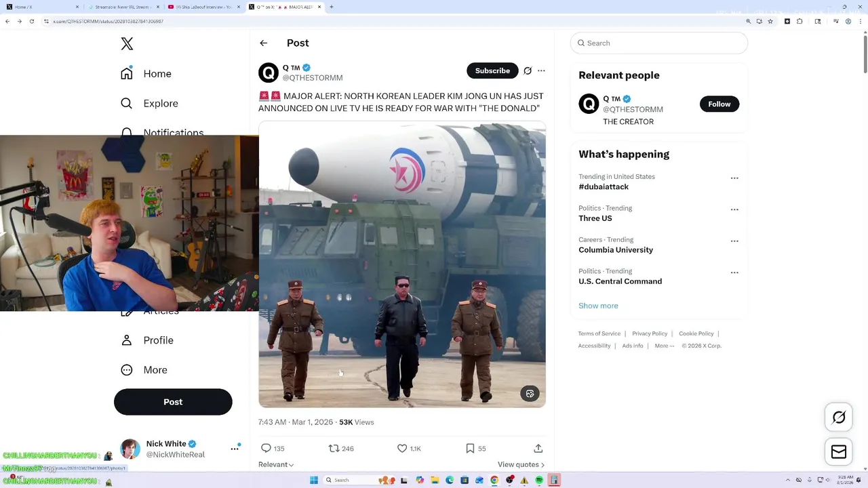The height and width of the screenshot is (488, 868).
Task: Click Nick White account avatar
Action: point(130,449)
